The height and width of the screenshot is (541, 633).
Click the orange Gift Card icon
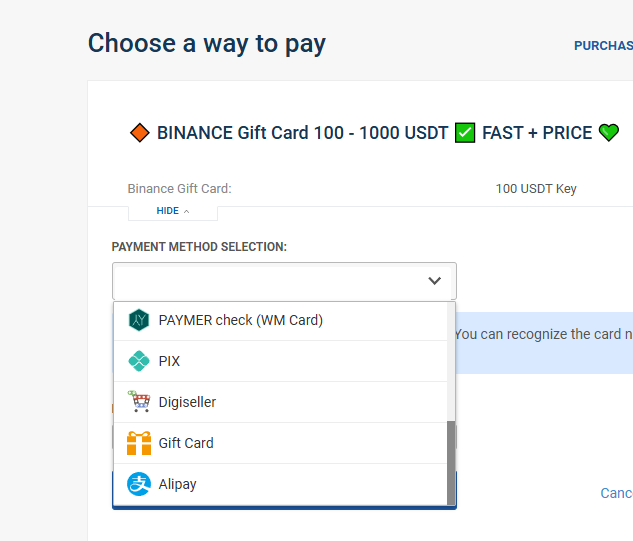pyautogui.click(x=138, y=443)
